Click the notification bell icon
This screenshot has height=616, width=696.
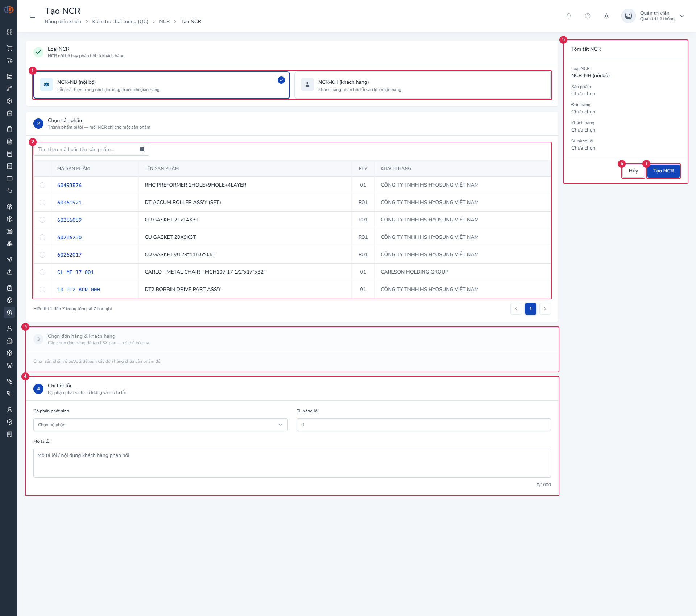click(569, 16)
